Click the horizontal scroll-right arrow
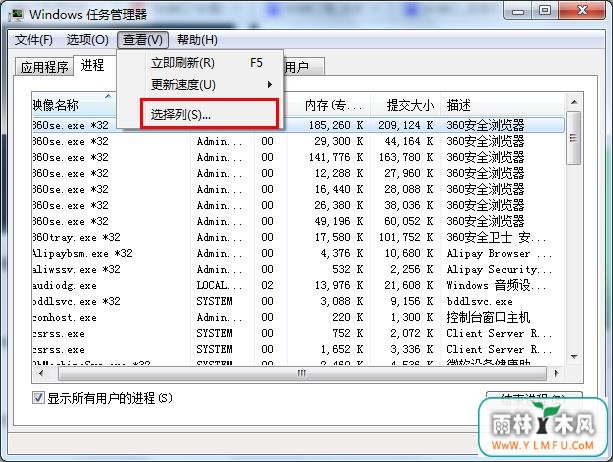Viewport: 613px width, 462px height. pos(557,373)
